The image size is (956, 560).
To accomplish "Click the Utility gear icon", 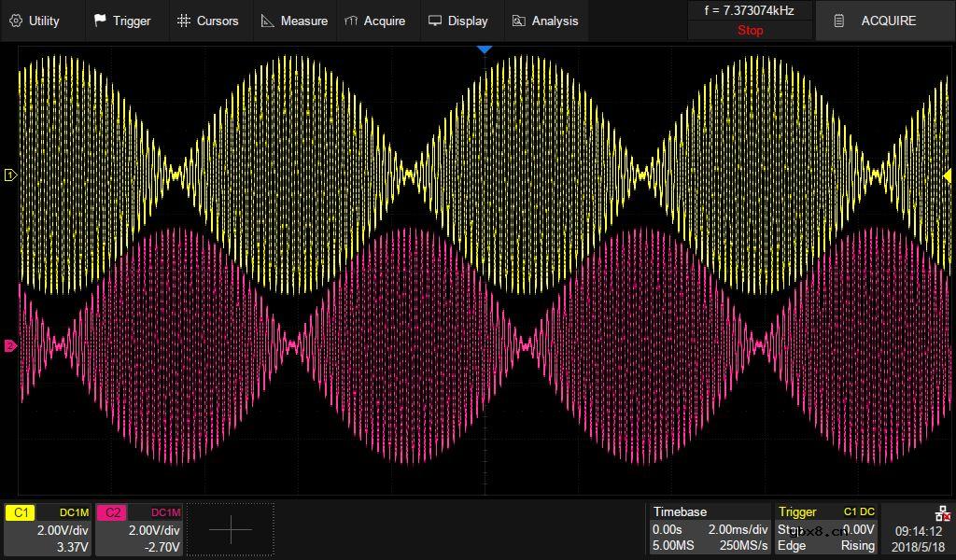I will click(x=16, y=21).
